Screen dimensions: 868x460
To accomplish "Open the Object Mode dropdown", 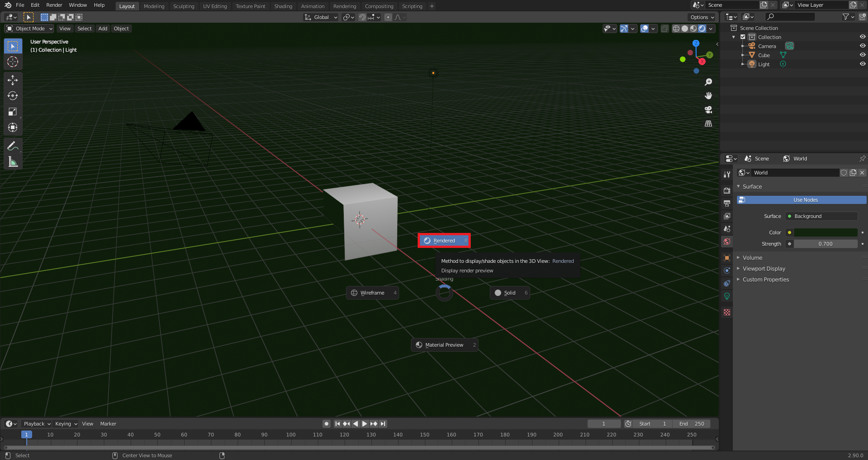I will [x=29, y=29].
